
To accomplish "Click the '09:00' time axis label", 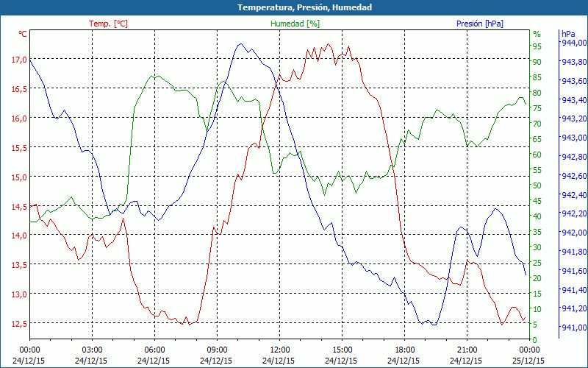I will [217, 350].
